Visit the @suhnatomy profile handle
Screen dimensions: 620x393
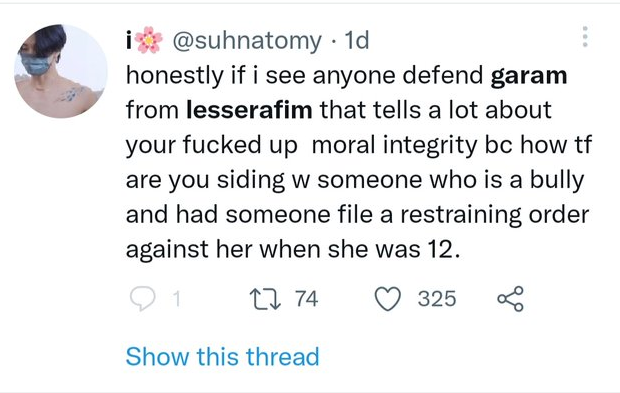click(247, 41)
